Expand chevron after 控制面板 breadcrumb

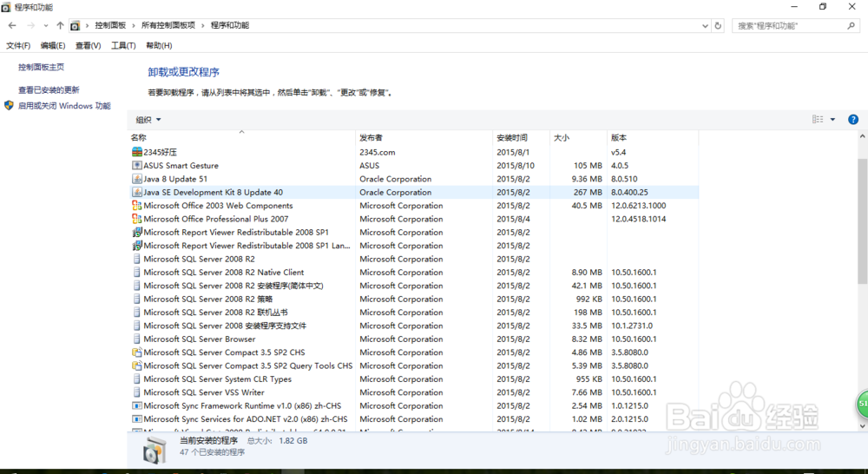click(x=133, y=25)
